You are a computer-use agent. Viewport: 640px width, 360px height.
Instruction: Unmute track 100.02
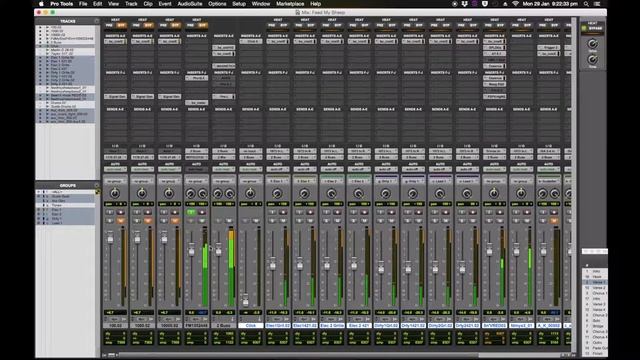[120, 221]
